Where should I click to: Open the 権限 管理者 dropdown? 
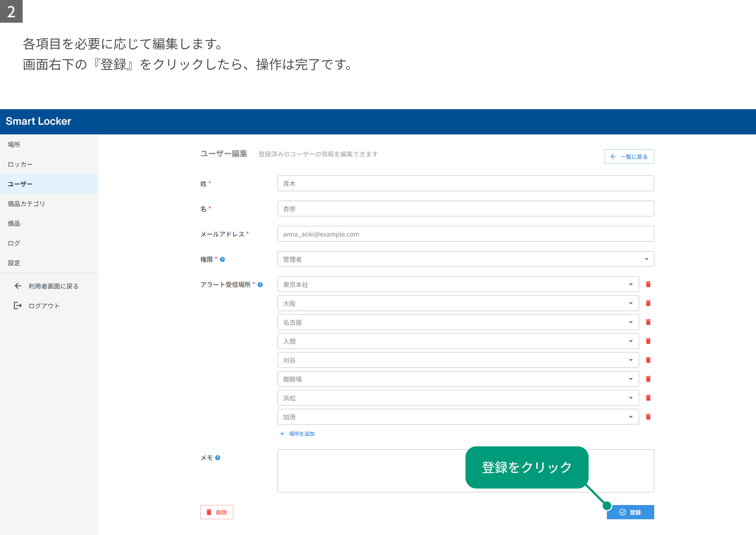click(x=465, y=259)
